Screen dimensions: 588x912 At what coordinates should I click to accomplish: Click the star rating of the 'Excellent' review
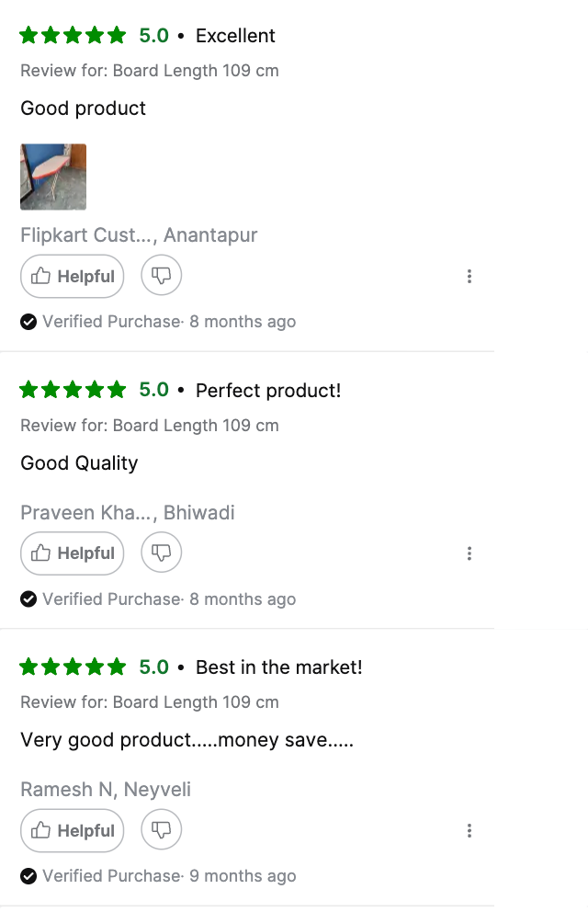[73, 36]
